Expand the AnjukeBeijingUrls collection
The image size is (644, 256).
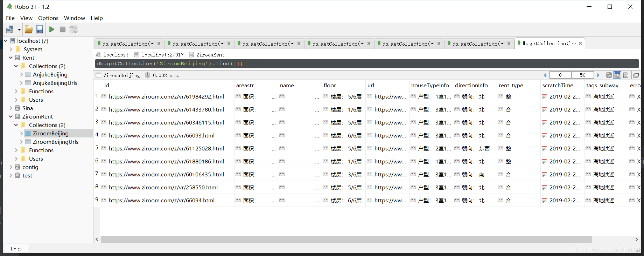pos(21,83)
